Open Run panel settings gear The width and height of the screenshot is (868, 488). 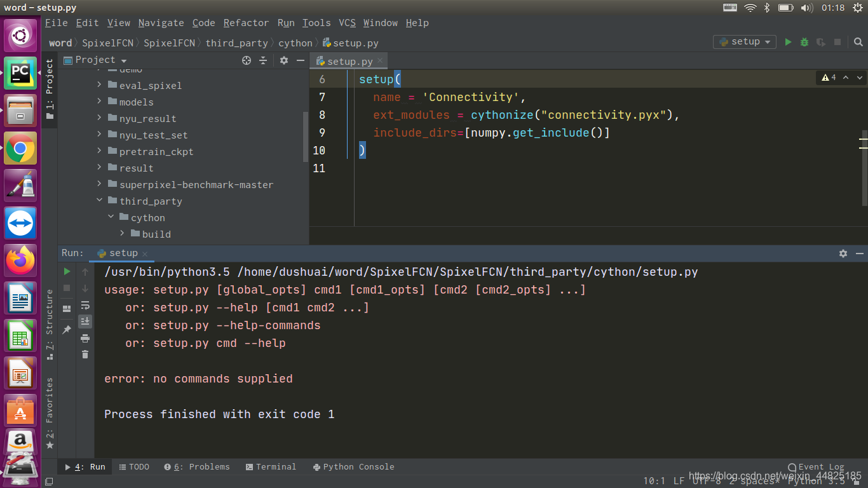pyautogui.click(x=843, y=253)
